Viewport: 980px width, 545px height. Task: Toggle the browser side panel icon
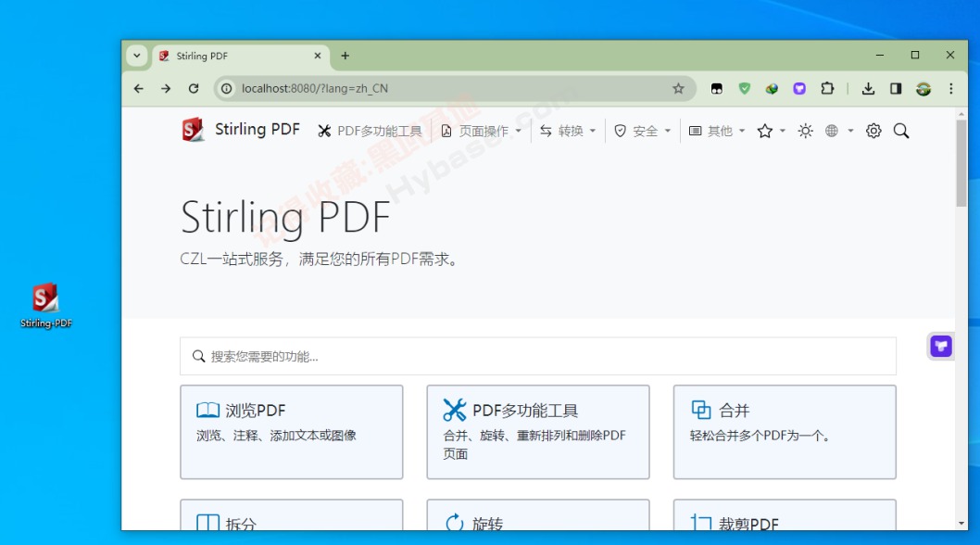click(x=896, y=88)
